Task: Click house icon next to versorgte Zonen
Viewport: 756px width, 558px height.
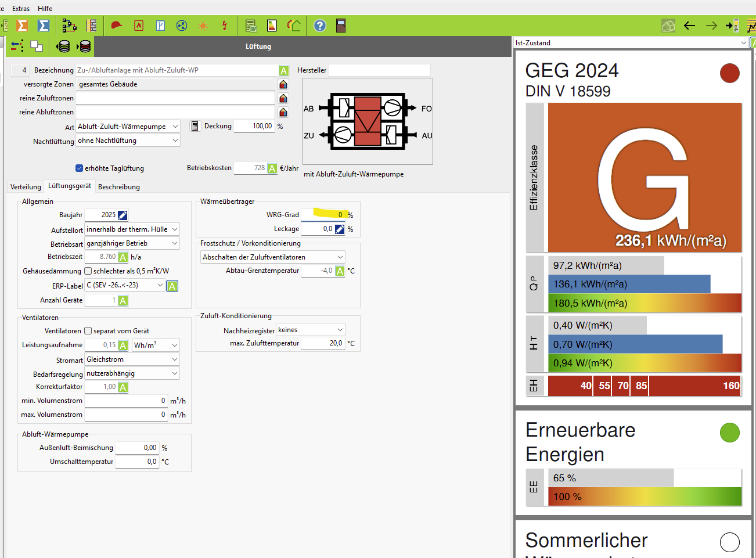Action: tap(283, 84)
